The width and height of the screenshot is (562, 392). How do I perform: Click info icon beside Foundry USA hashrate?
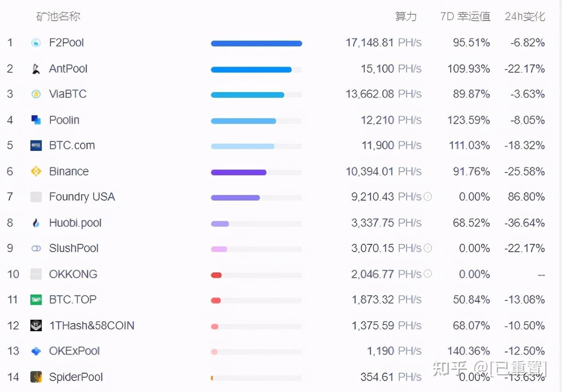coord(428,197)
